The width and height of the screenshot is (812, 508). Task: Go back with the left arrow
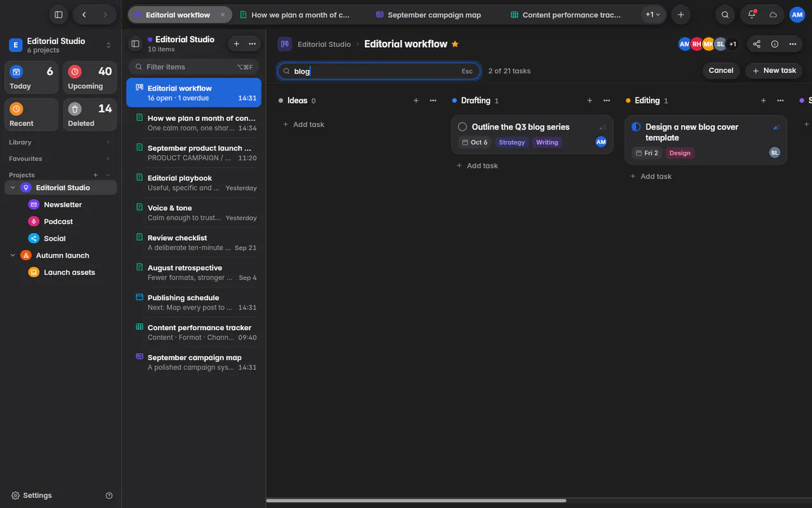[84, 15]
